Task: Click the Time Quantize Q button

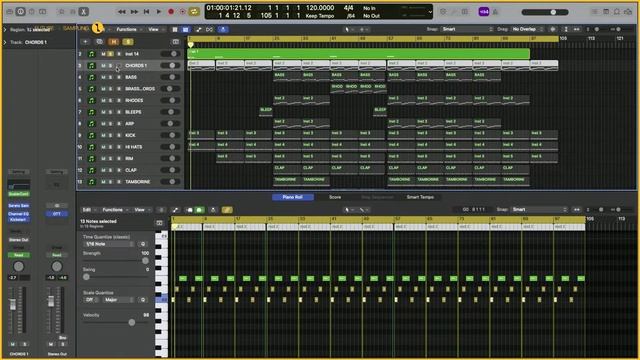Action: click(142, 244)
